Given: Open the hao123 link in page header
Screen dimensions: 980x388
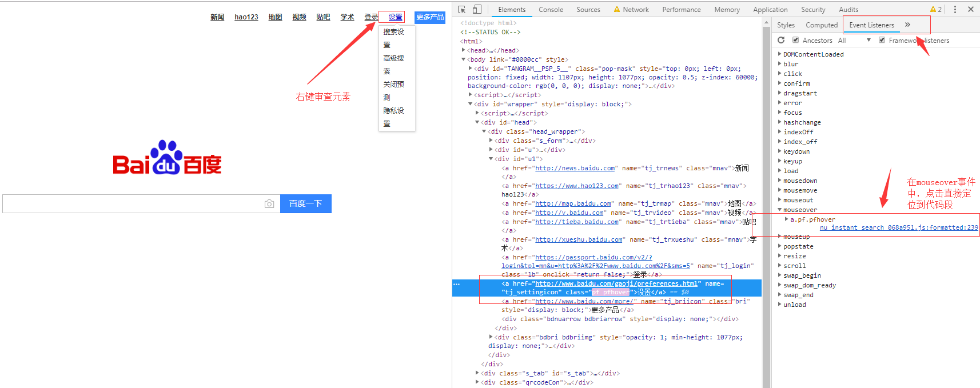Looking at the screenshot, I should (246, 17).
